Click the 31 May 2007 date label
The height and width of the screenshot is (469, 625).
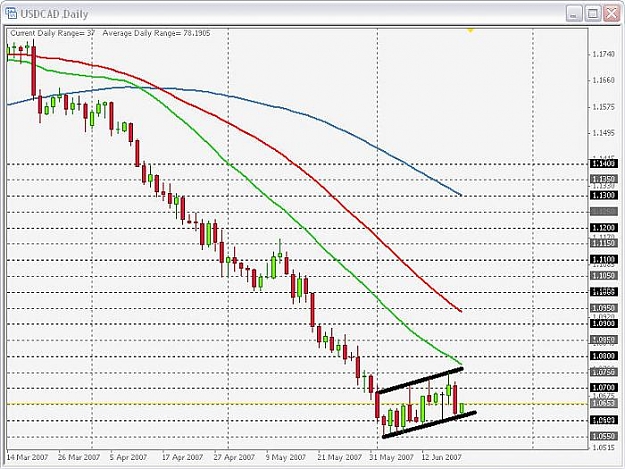[x=391, y=457]
